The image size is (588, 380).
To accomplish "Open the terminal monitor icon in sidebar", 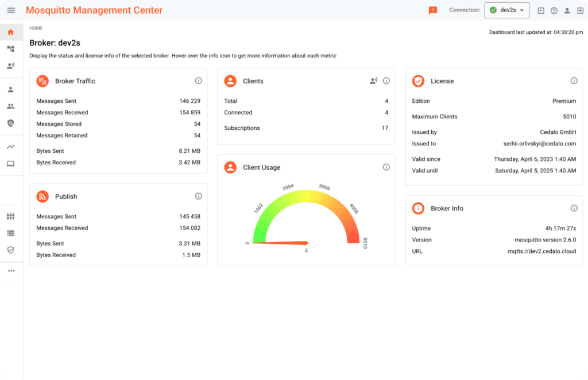I will (x=11, y=164).
